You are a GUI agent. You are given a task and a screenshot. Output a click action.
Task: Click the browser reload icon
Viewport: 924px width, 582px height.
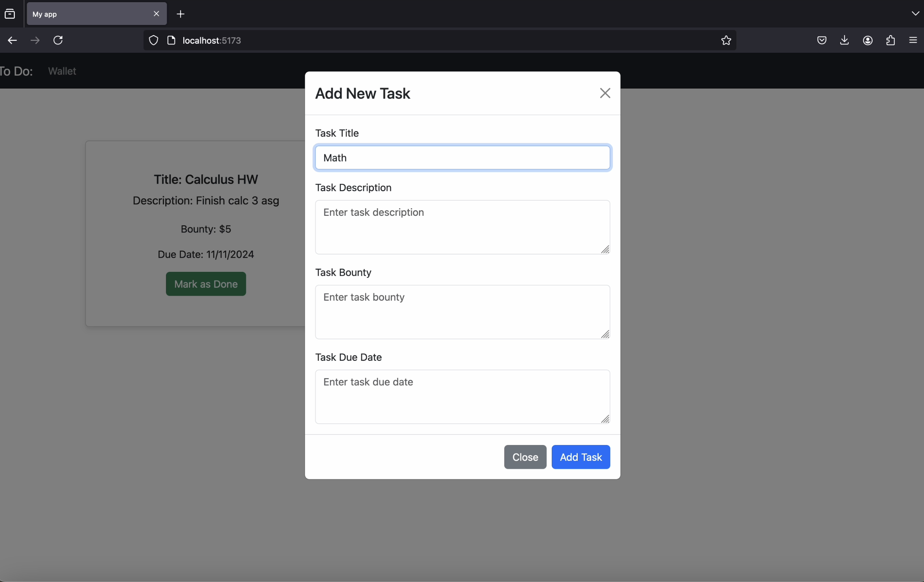58,40
